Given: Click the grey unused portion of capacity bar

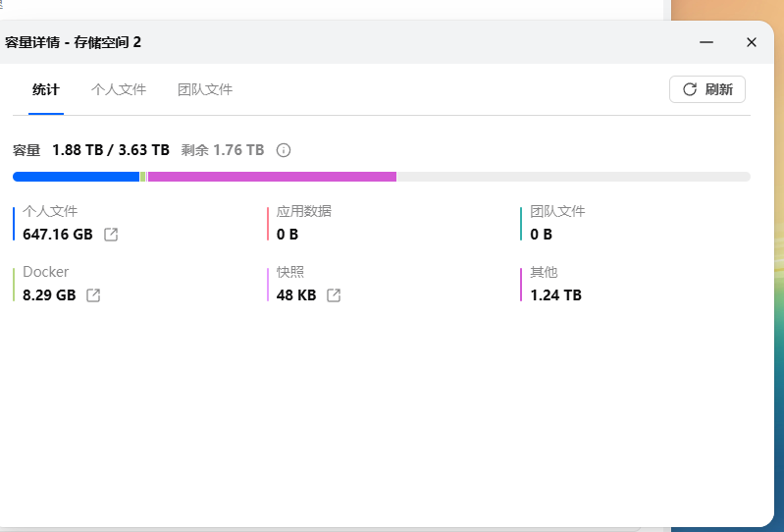Looking at the screenshot, I should coord(573,177).
